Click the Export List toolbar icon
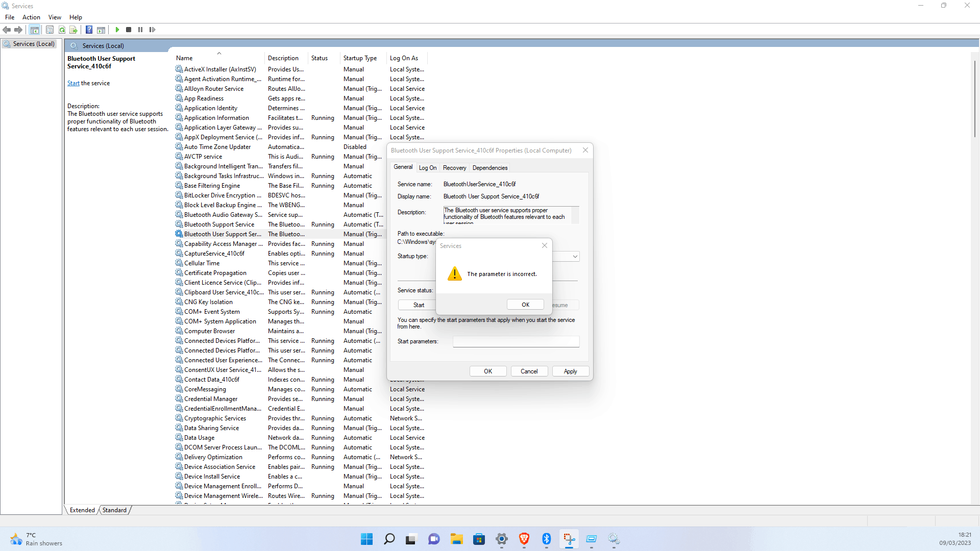 [73, 30]
